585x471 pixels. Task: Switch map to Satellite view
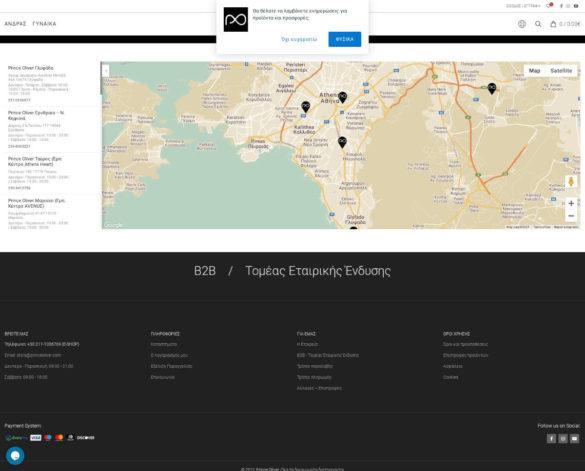(x=561, y=71)
